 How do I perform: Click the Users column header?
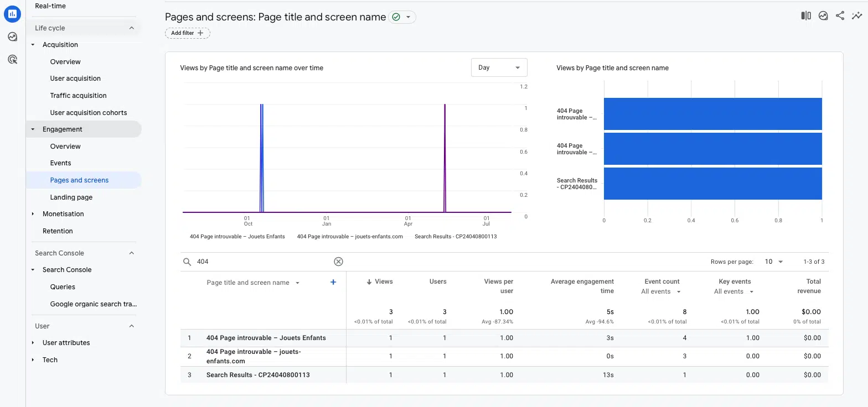coord(438,281)
